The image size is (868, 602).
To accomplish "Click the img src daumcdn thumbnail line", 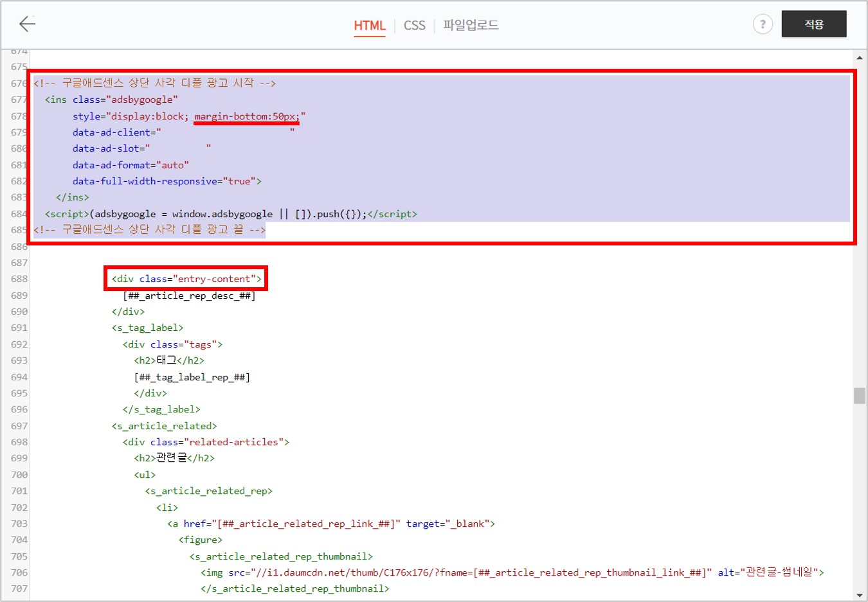I will pos(512,572).
